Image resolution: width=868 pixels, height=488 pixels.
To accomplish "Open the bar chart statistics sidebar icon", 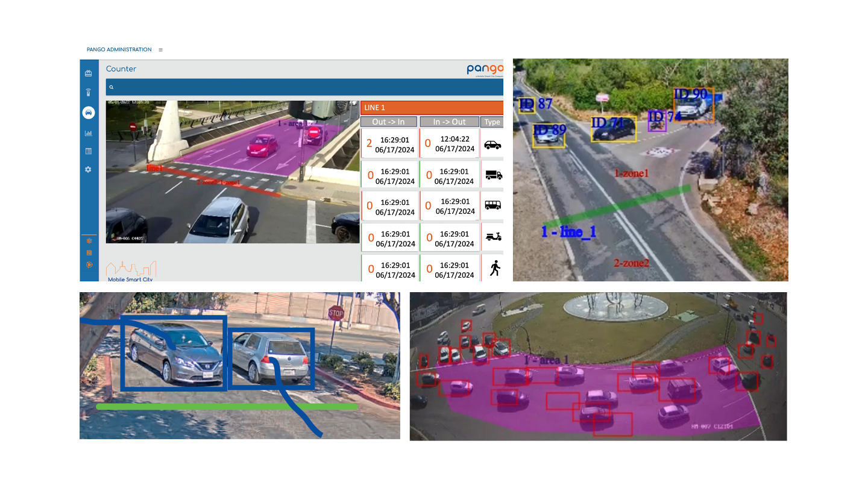I will pyautogui.click(x=89, y=133).
